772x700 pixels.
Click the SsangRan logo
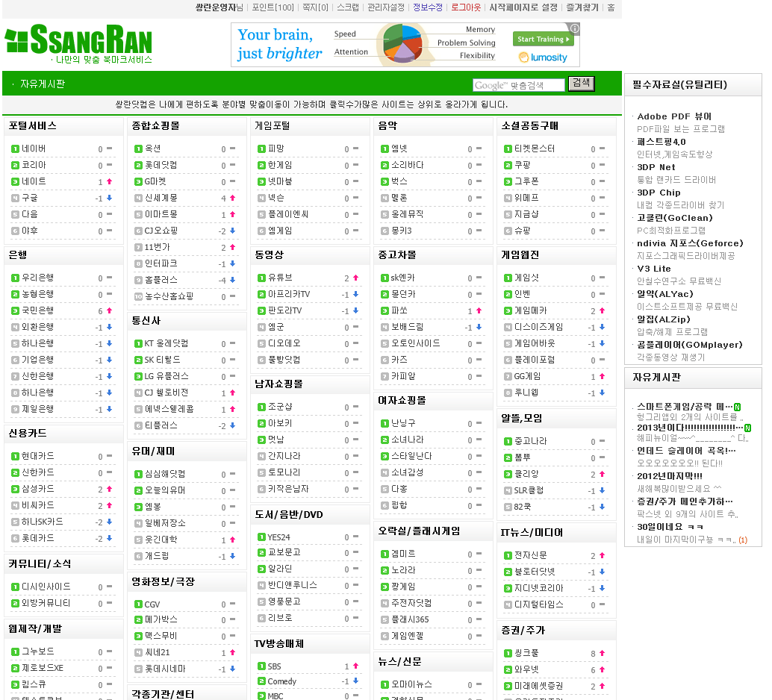tap(79, 43)
